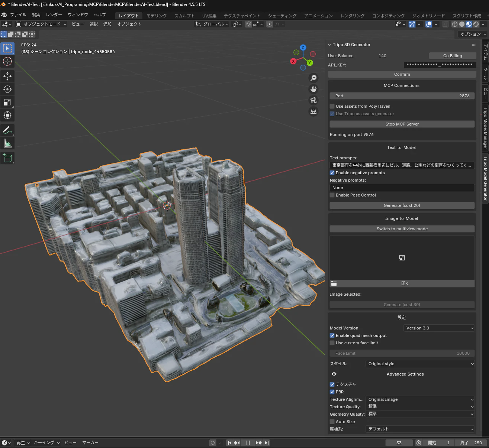Collapse the Tripo 3D Generator panel
This screenshot has height=448, width=489.
329,45
